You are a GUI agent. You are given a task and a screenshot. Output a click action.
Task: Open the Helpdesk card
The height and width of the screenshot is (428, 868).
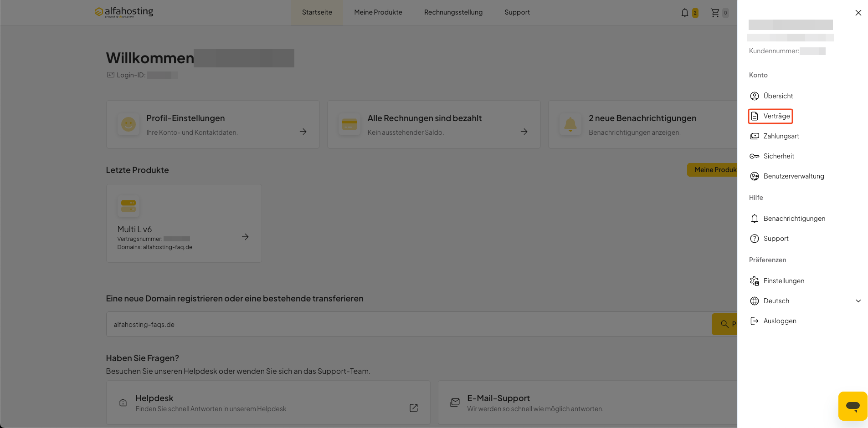click(268, 403)
